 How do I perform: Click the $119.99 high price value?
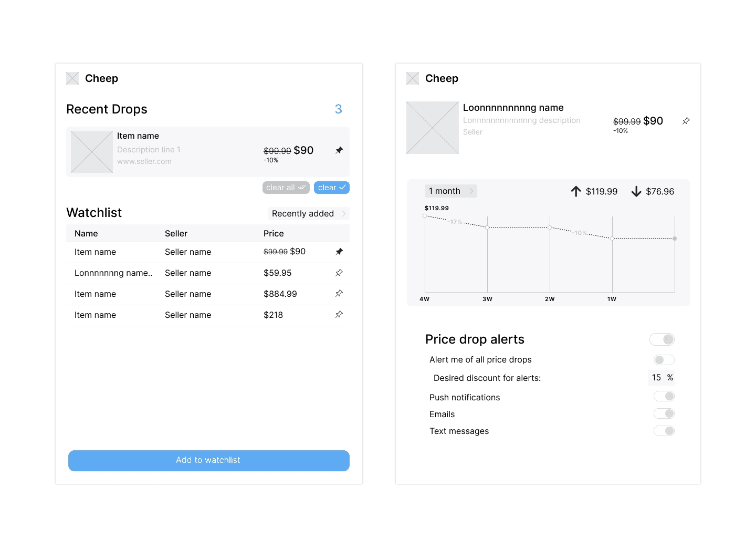pos(602,192)
